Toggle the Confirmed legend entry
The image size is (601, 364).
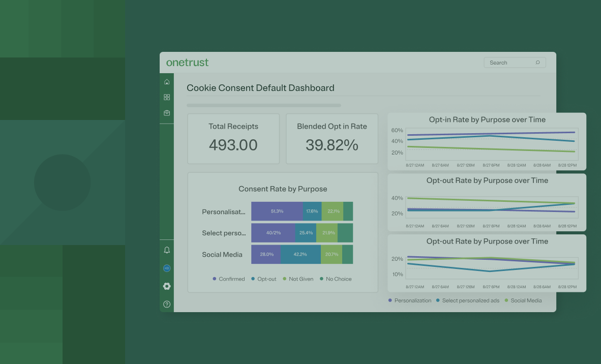pyautogui.click(x=228, y=279)
